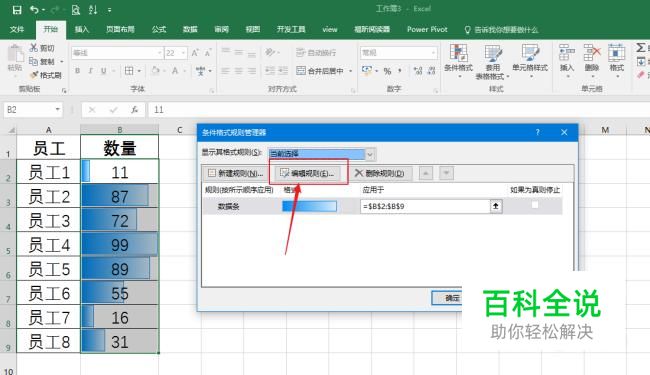The width and height of the screenshot is (650, 375).
Task: Click the text Orientation icon
Action: pos(270,53)
